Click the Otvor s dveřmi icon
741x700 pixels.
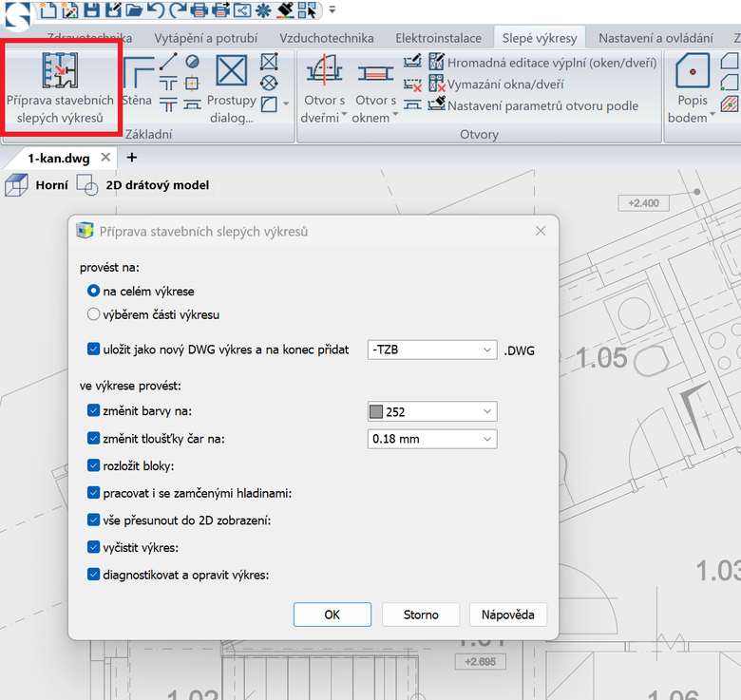coord(324,70)
